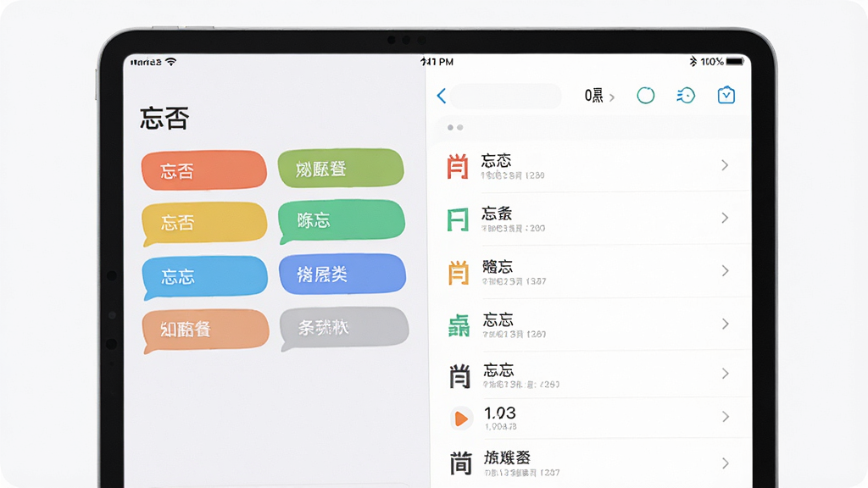Tap the blue back chevron
868x488 pixels.
pos(441,96)
